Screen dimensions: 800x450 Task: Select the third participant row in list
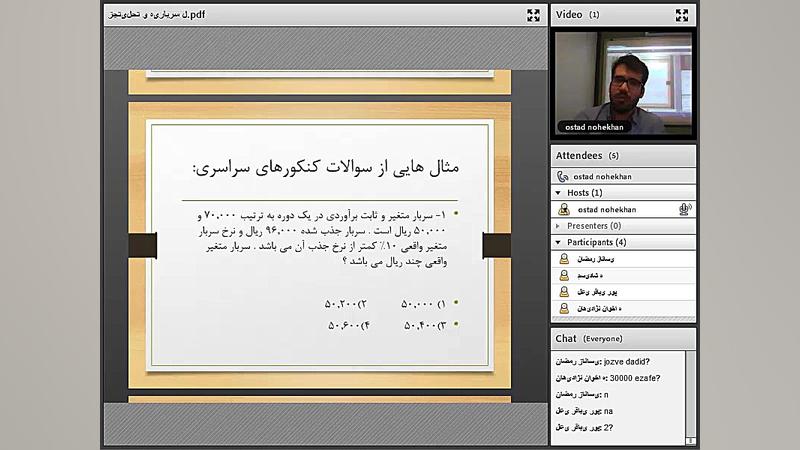[623, 292]
